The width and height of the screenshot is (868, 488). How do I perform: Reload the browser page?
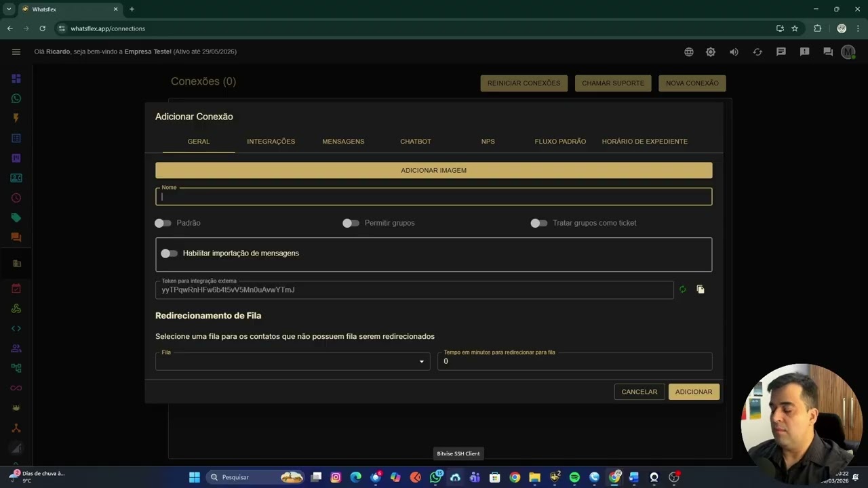tap(42, 28)
